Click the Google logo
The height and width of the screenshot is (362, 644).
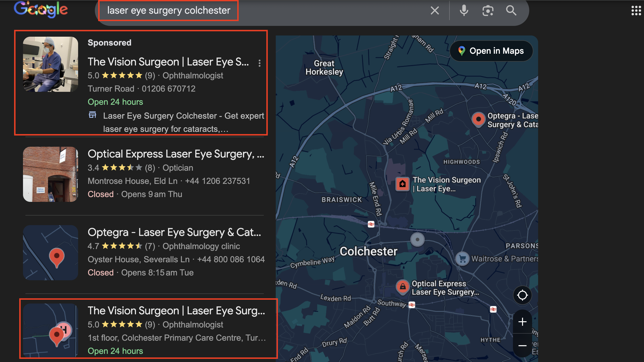point(41,10)
